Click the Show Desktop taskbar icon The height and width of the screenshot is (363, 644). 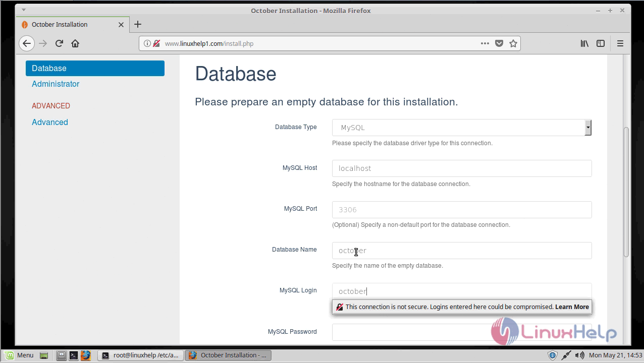[44, 355]
